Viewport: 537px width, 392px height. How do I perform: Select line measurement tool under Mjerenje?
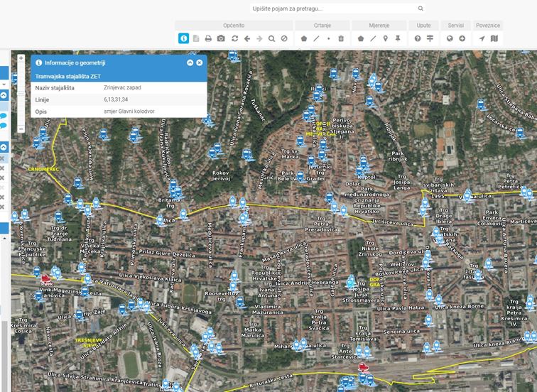(373, 38)
